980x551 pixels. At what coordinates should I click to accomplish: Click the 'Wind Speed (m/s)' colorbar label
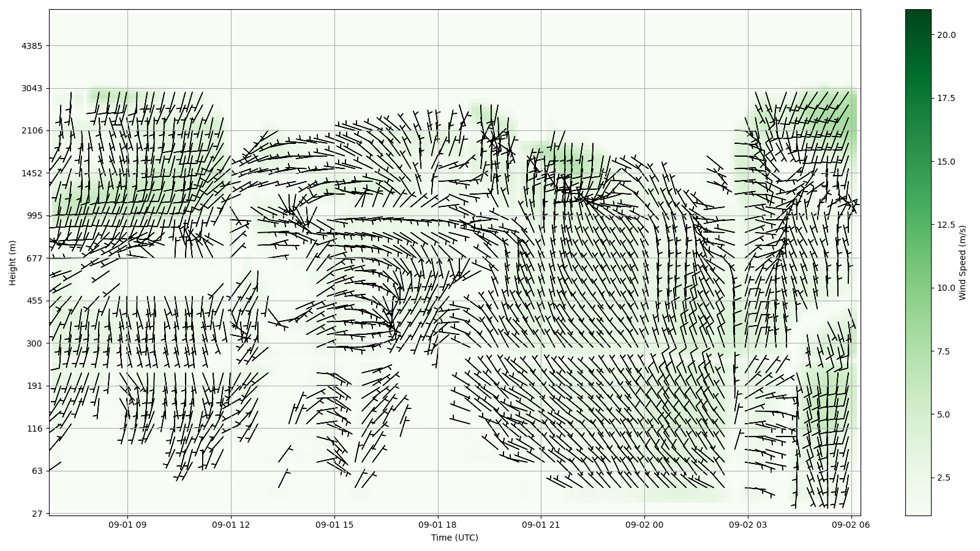coord(962,263)
